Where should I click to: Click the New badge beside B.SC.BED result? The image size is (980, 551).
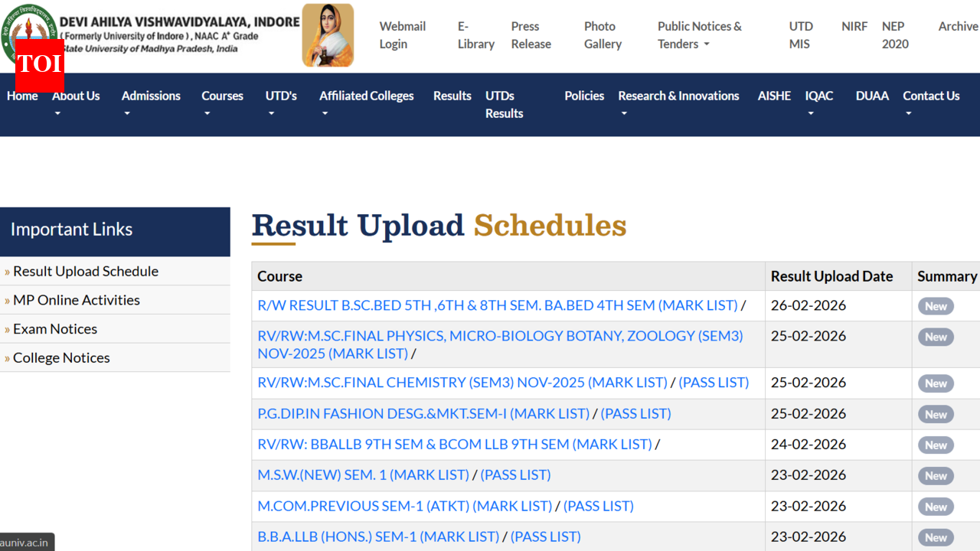936,305
